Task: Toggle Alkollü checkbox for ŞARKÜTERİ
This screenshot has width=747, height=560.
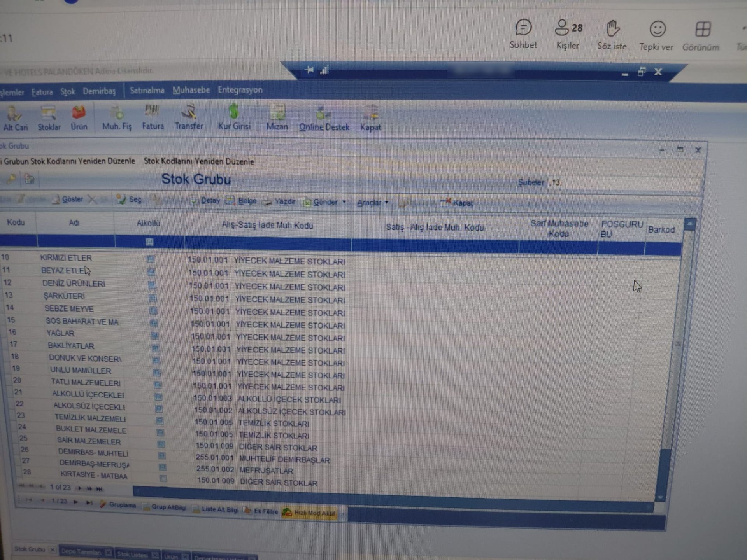Action: pyautogui.click(x=153, y=298)
